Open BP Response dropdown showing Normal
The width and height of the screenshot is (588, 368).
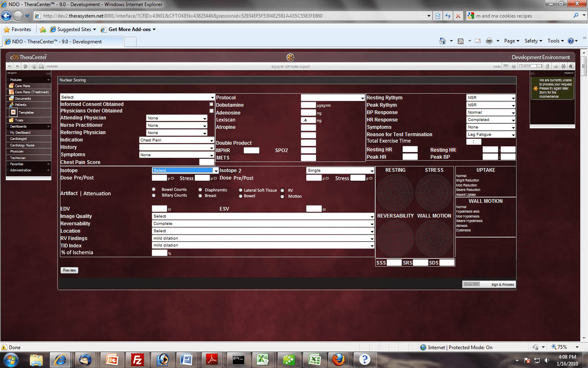pos(491,112)
